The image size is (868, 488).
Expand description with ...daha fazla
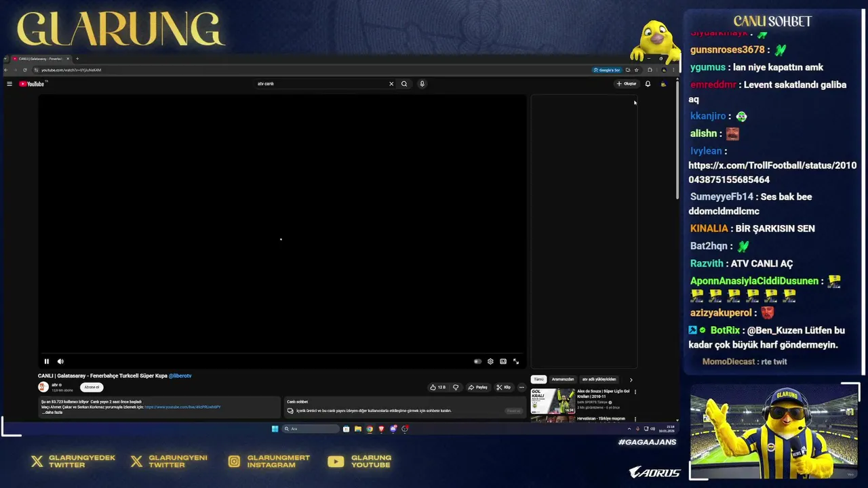(54, 412)
